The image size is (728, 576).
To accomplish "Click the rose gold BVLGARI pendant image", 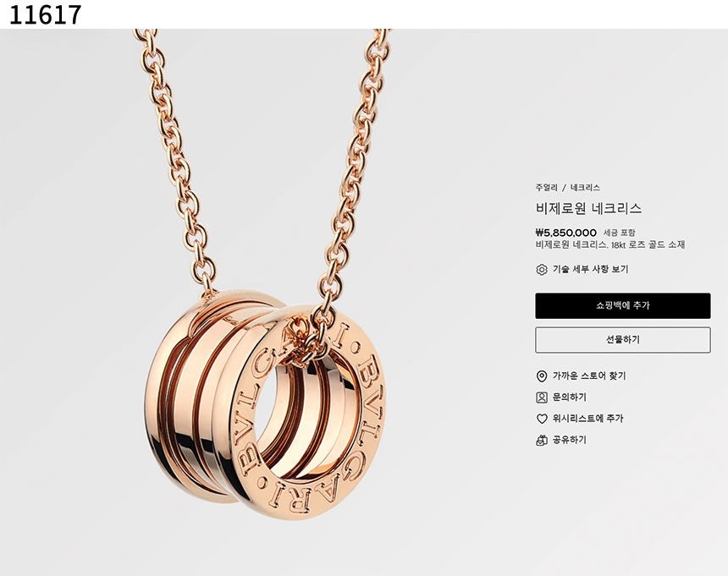I will click(266, 403).
